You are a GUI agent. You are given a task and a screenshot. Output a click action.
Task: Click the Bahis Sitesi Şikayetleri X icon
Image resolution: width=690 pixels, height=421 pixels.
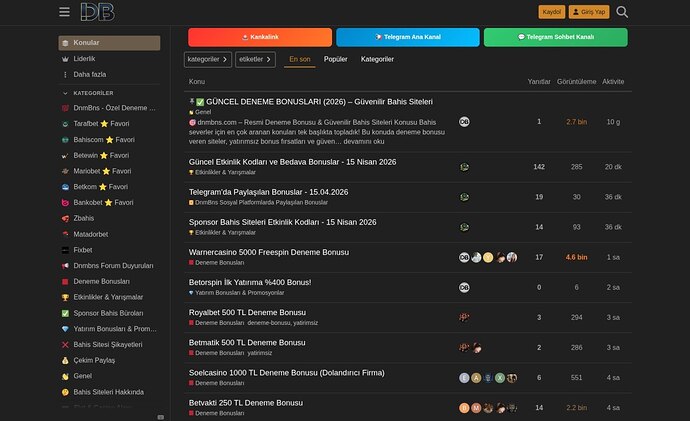coord(65,345)
